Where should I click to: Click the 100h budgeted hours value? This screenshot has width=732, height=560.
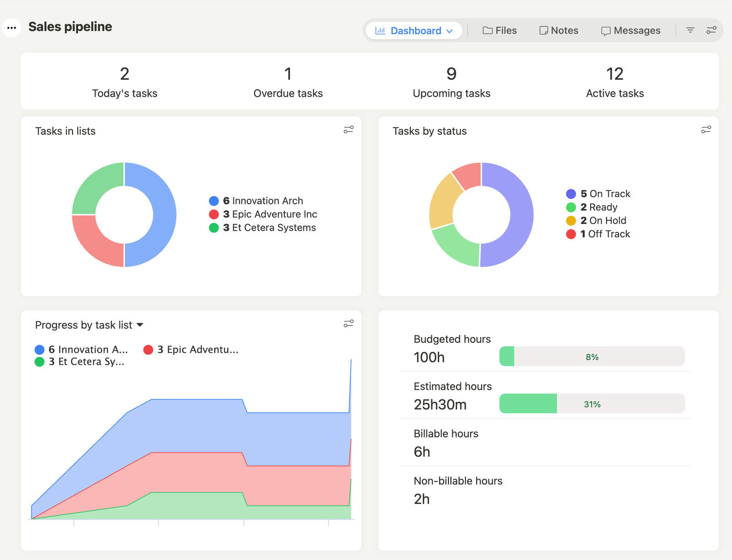point(429,357)
